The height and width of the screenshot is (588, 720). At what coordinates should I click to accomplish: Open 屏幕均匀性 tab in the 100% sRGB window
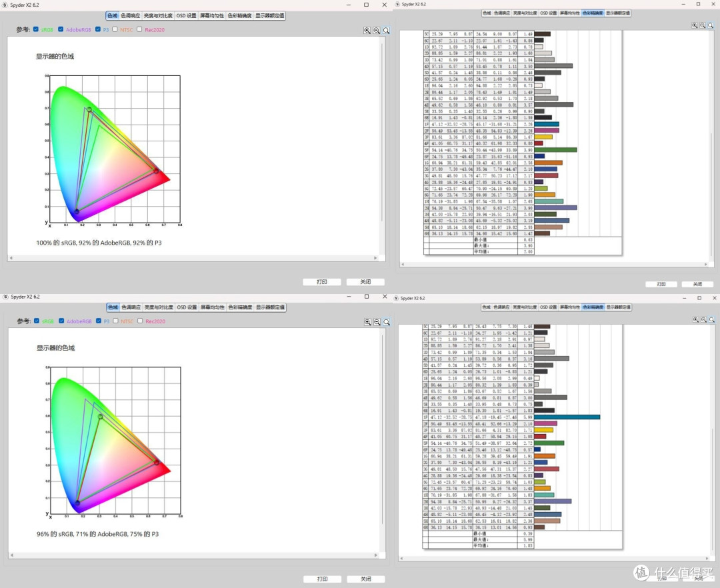click(x=212, y=15)
